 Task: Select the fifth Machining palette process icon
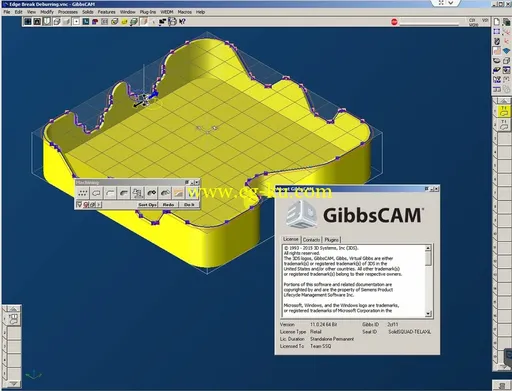137,193
